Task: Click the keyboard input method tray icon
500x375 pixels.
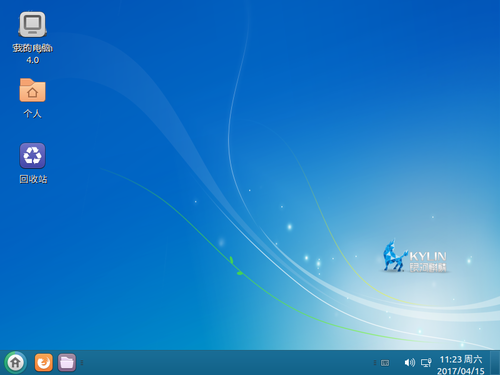Action: coord(385,363)
